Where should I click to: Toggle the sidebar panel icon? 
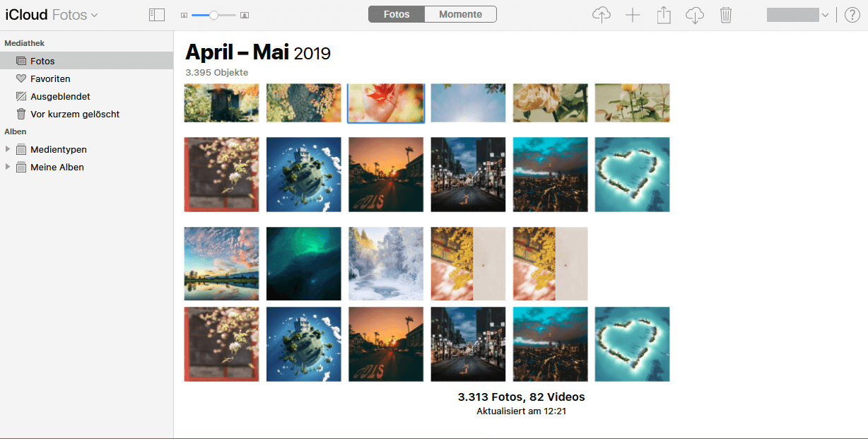pos(157,15)
